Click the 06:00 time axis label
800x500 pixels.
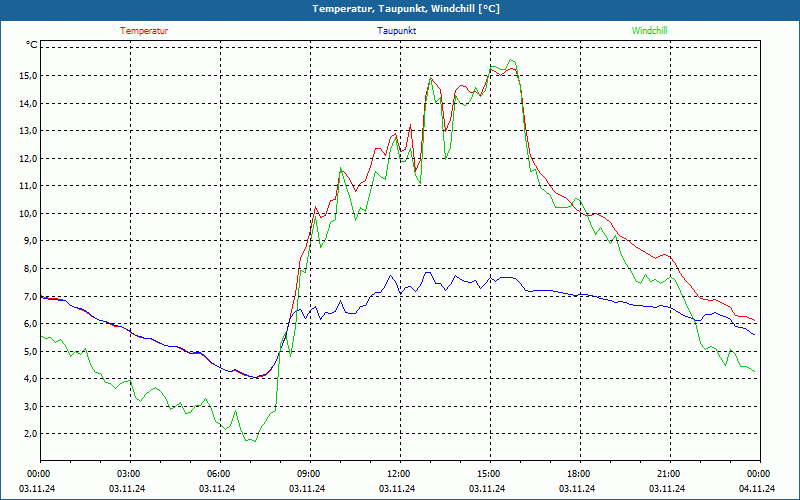tap(219, 474)
